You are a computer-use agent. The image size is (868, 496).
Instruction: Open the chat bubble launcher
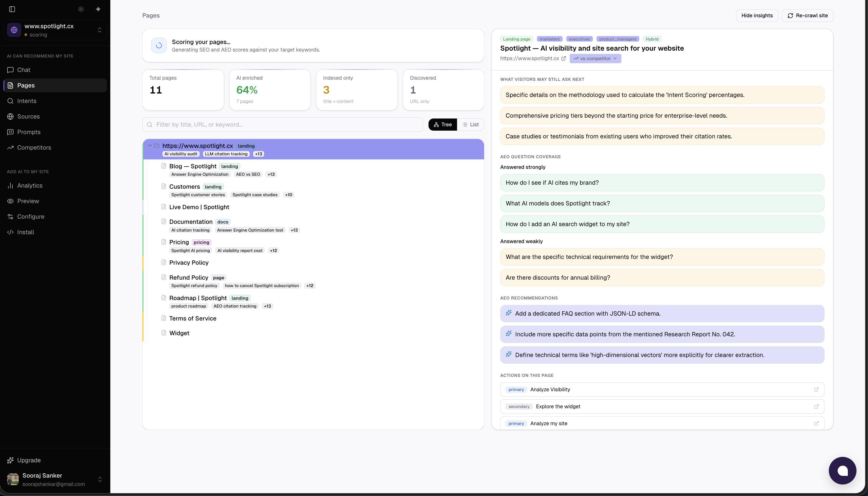point(842,470)
